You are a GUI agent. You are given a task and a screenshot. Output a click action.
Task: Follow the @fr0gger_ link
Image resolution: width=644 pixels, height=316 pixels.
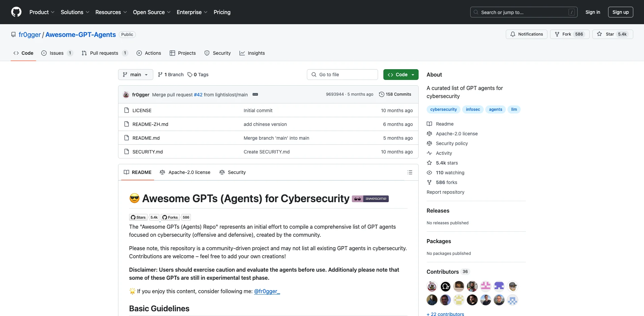(267, 291)
